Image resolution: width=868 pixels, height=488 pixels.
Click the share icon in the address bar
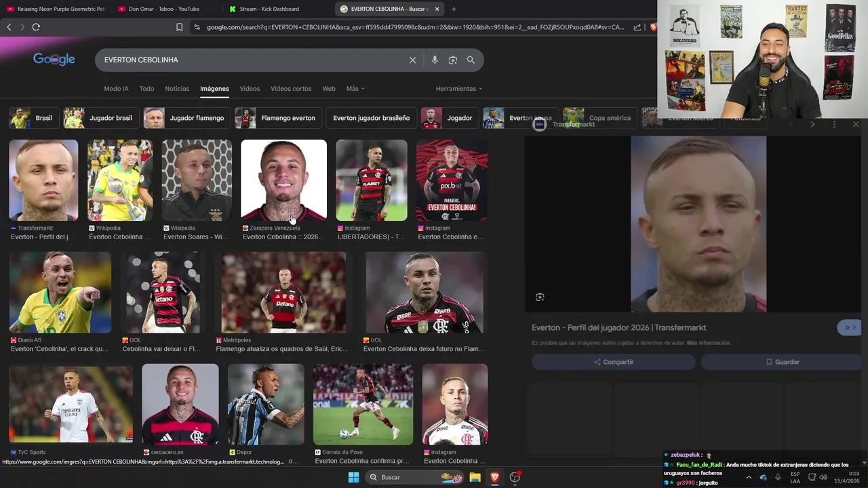tap(637, 27)
